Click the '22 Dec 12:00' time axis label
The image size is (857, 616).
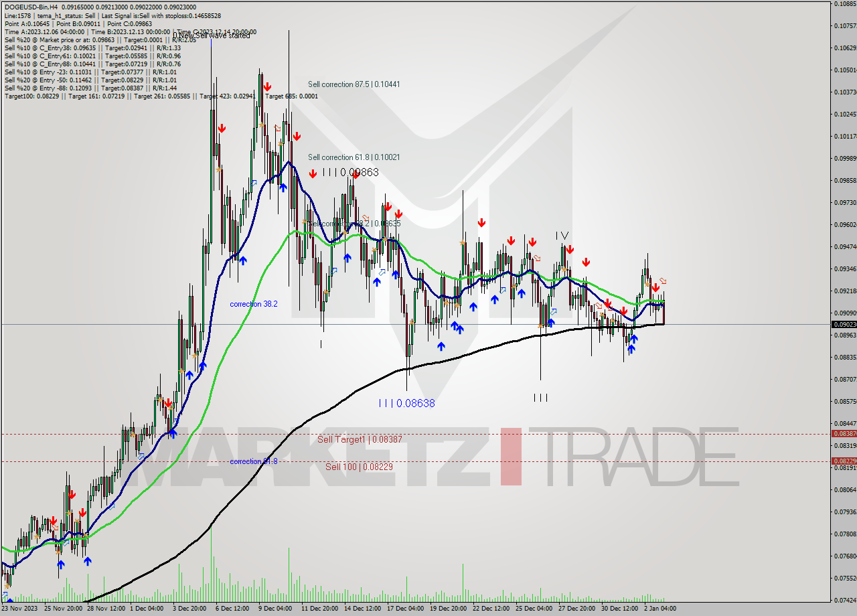tap(491, 609)
